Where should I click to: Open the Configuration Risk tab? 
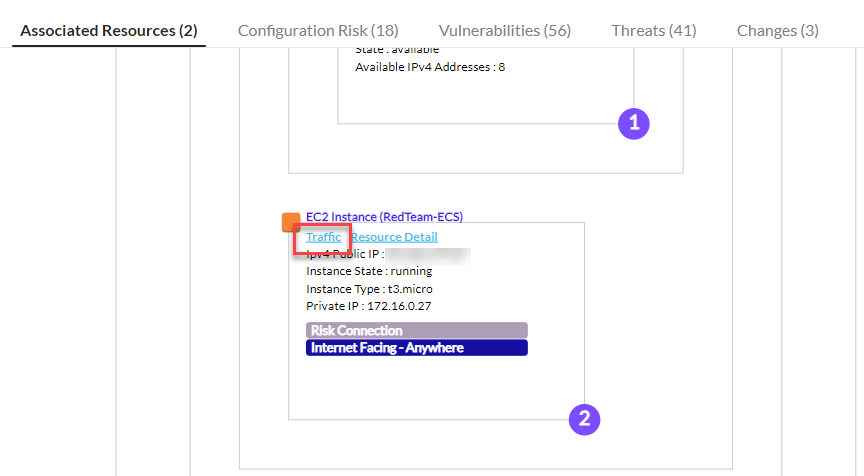[318, 30]
